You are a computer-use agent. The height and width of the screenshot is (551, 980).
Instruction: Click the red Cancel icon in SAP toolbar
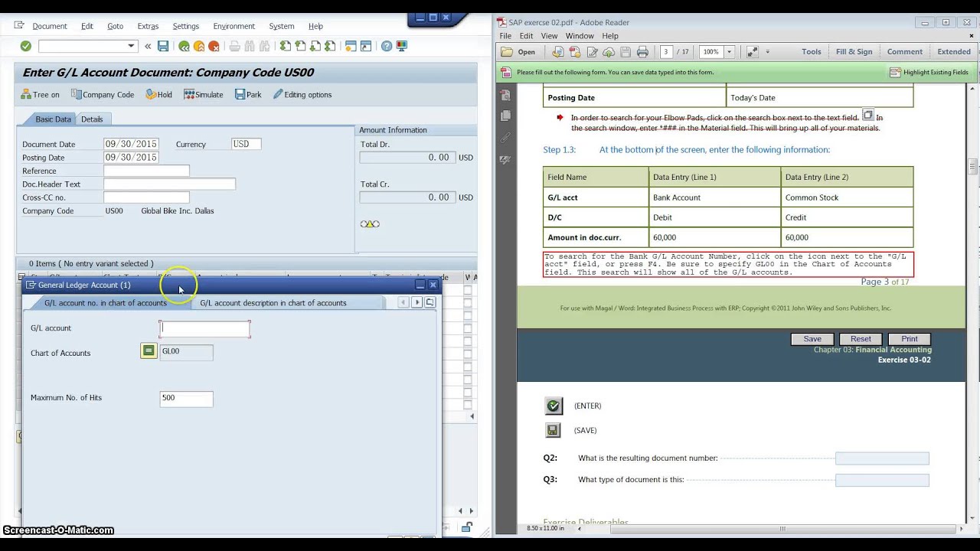click(214, 47)
